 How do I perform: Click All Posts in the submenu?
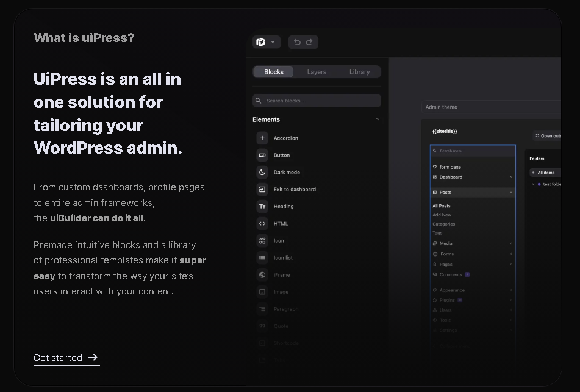pyautogui.click(x=442, y=206)
